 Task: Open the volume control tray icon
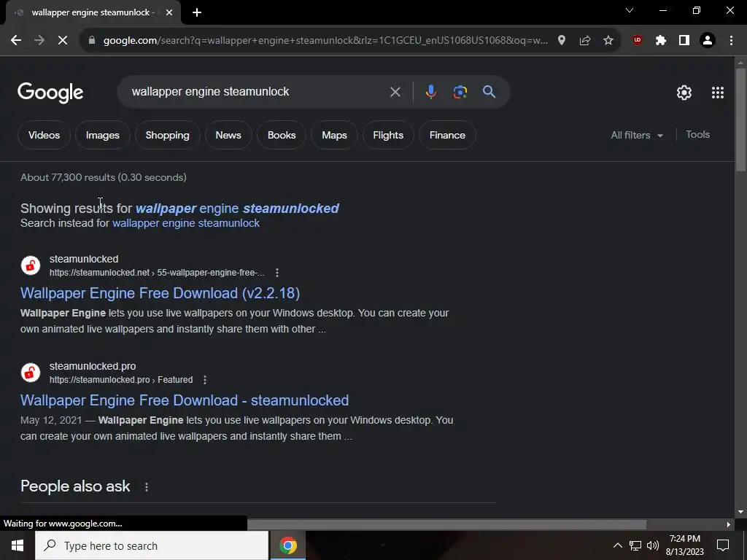point(653,545)
